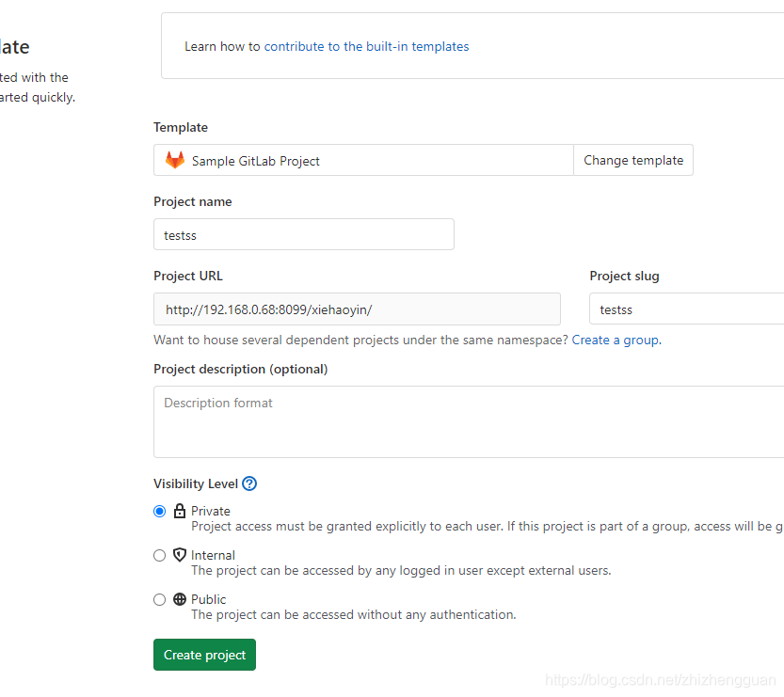Screen dimensions: 784x697
Task: Click the Public globe icon
Action: (x=180, y=599)
